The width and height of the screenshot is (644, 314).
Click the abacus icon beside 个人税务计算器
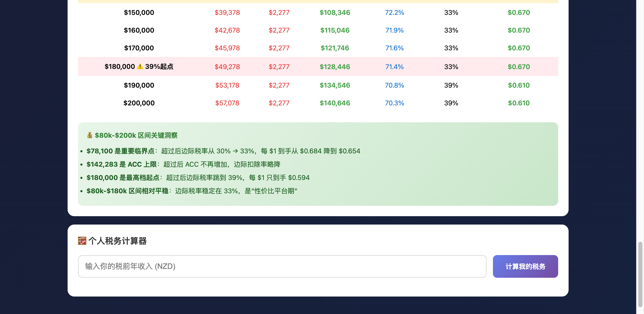tap(82, 241)
